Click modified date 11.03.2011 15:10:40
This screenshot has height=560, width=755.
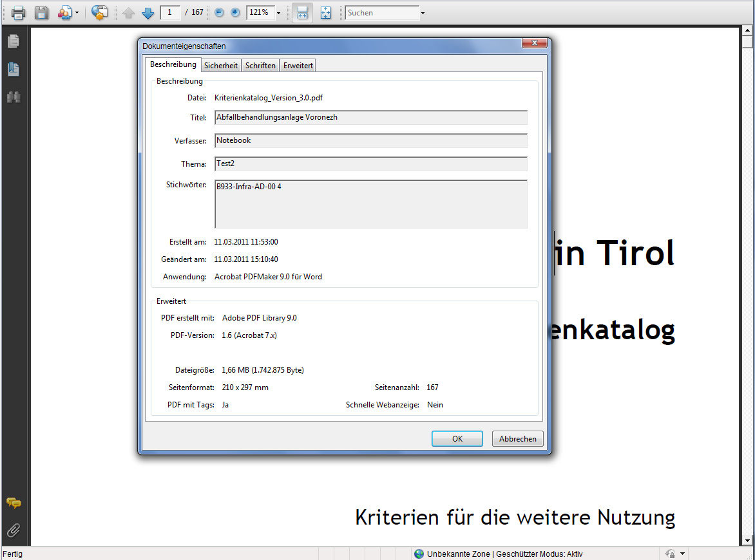[x=246, y=259]
